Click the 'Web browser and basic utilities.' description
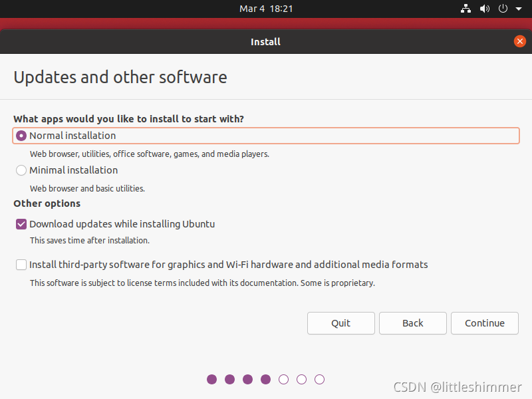 click(87, 188)
